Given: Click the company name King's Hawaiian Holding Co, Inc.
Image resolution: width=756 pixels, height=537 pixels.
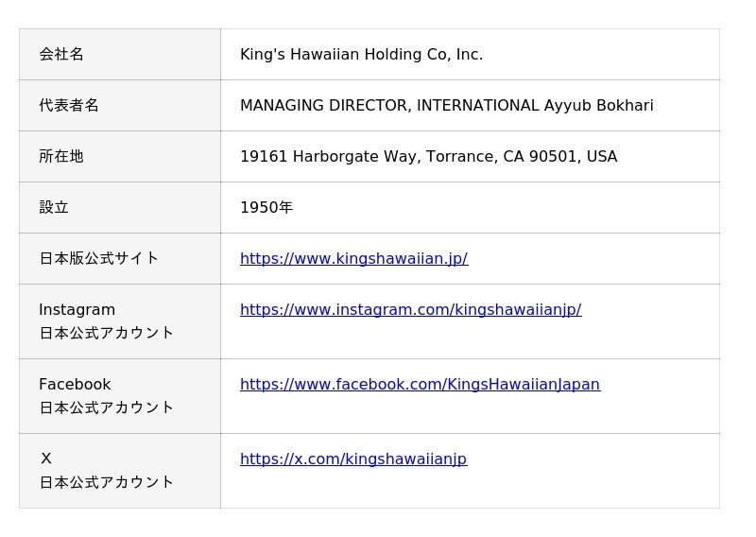Looking at the screenshot, I should (x=361, y=55).
